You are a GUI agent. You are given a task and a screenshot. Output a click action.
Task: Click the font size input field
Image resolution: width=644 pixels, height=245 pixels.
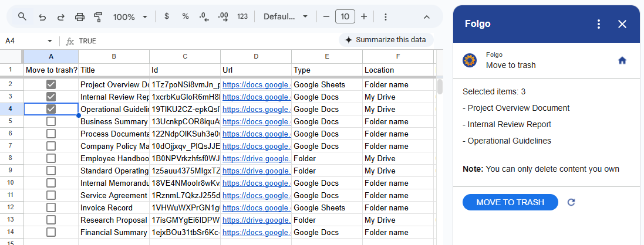pos(345,16)
